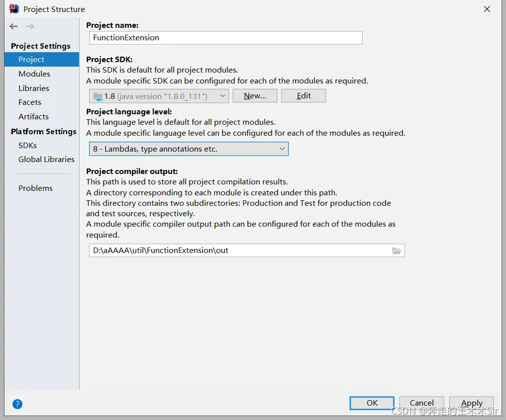Close the Project Structure dialog

[487, 9]
